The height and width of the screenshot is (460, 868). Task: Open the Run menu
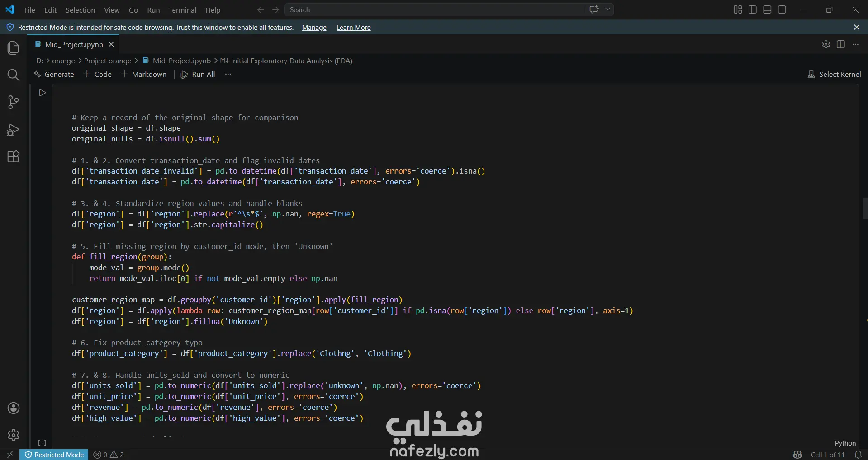[x=153, y=10]
